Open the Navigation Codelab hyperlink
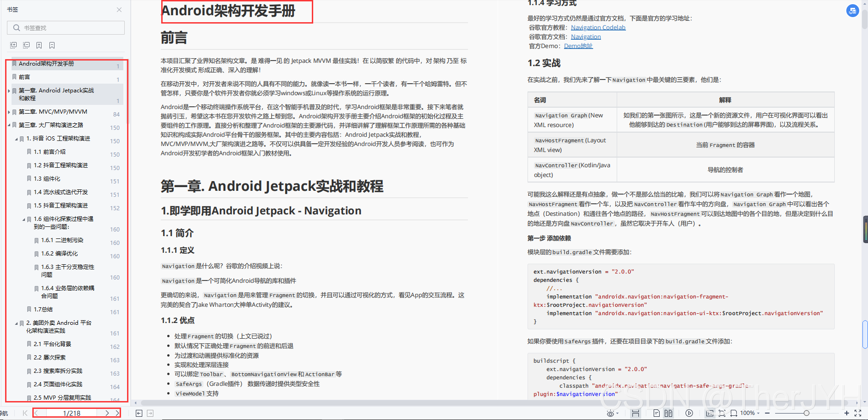The height and width of the screenshot is (420, 868). point(598,27)
